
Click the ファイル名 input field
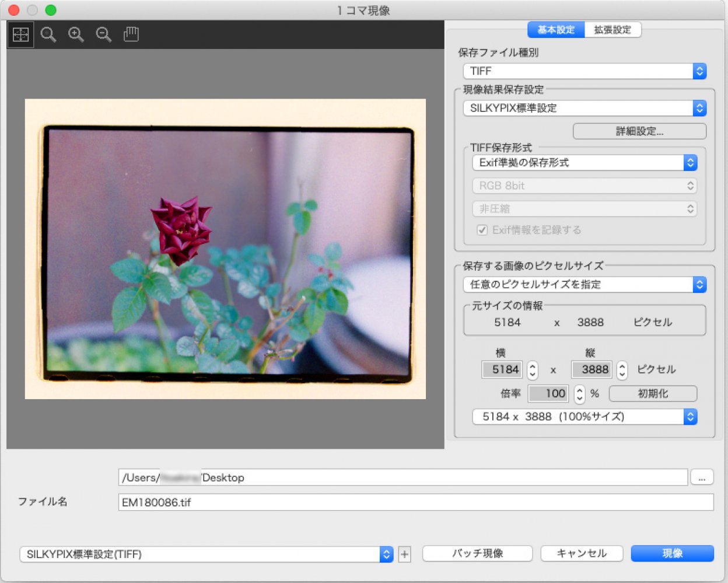point(415,502)
